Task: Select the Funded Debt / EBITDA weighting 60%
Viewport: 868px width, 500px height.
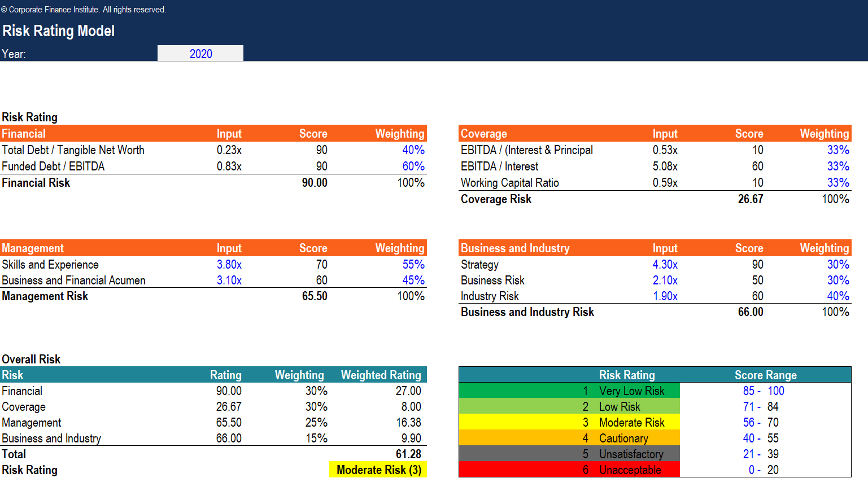Action: (x=413, y=166)
